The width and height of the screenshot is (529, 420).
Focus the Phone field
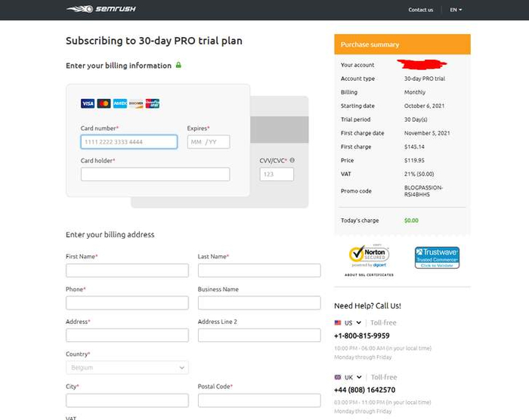[127, 303]
